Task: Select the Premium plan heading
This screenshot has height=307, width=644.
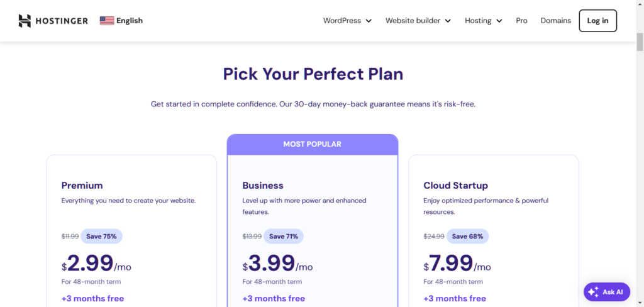Action: tap(82, 186)
